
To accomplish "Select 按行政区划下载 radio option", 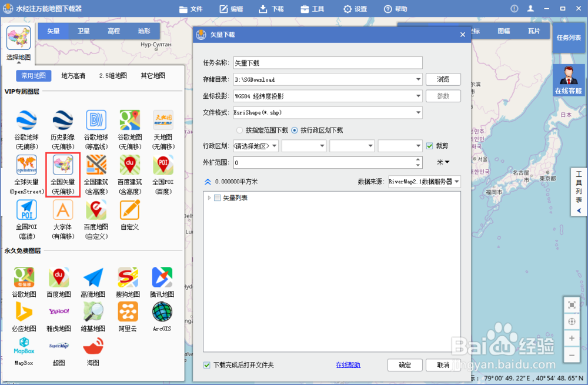I will 295,130.
